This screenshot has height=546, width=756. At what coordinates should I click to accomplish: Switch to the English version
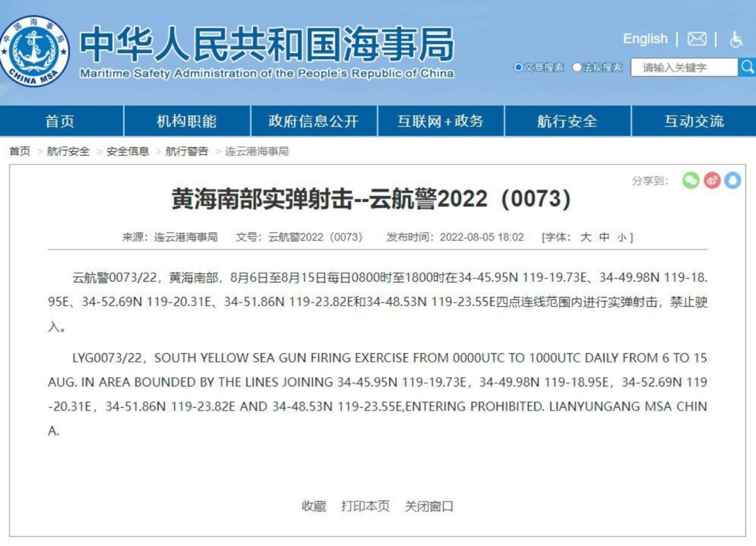(644, 38)
